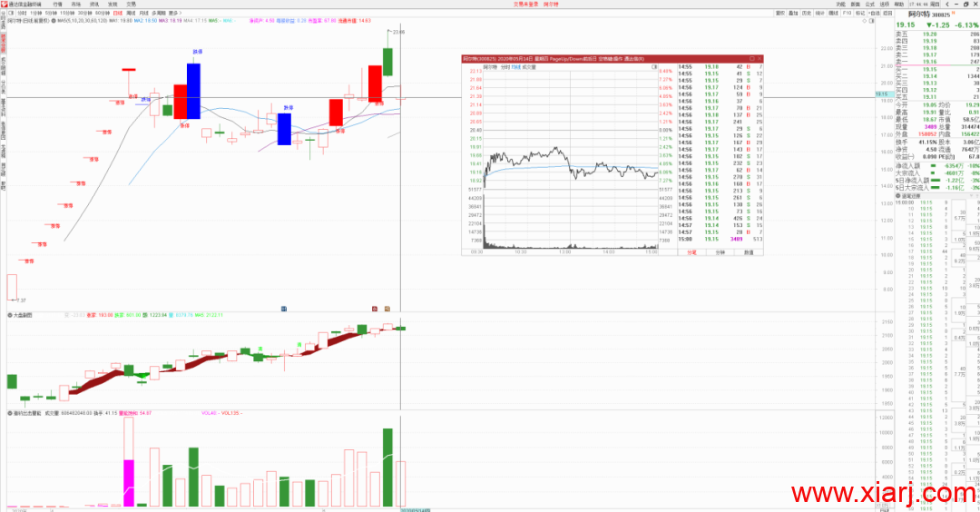The width and height of the screenshot is (980, 512).
Task: Select the 日线 daily period tab
Action: coord(117,13)
